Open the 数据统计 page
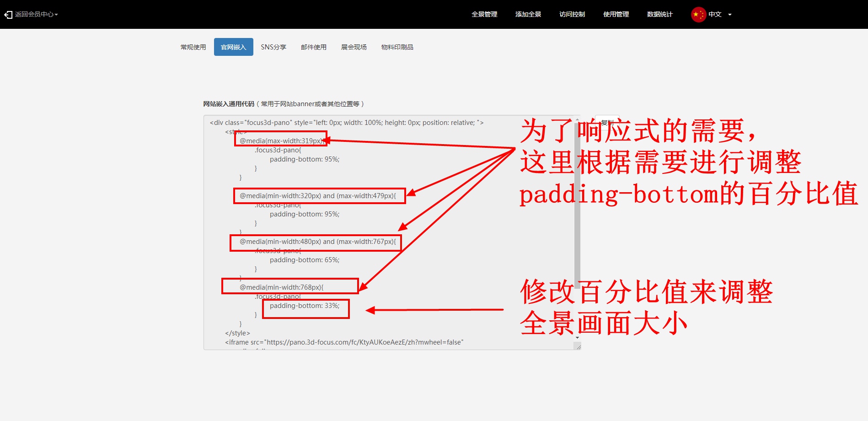Screen dimensions: 868x421 coord(660,15)
